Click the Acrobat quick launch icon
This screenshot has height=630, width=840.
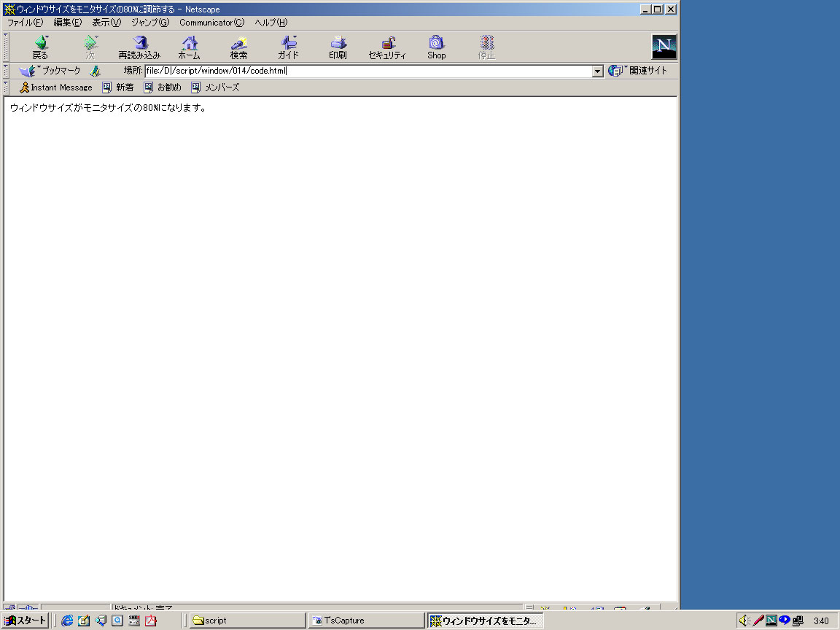[151, 621]
